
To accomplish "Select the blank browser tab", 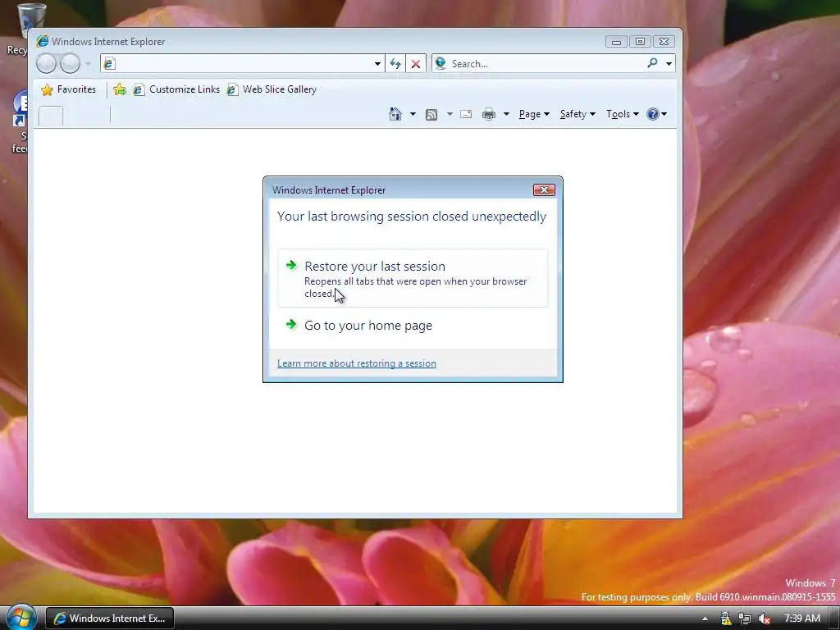I will [51, 116].
